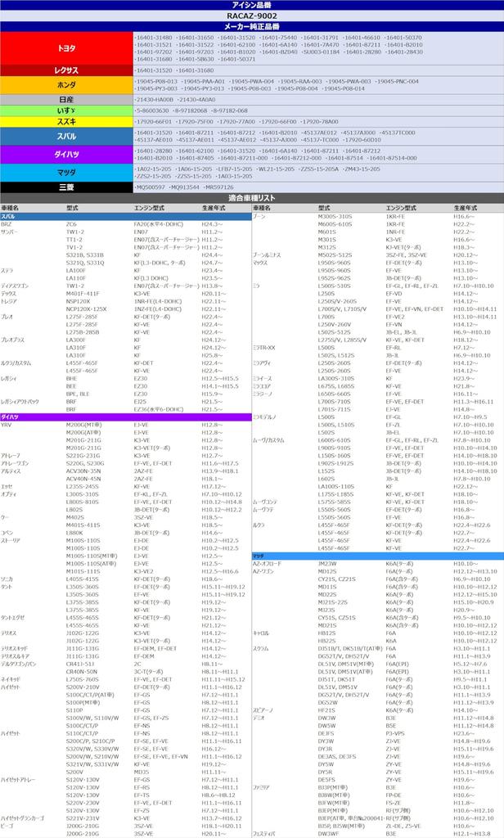
Task: Click model code ZC6
Action: [x=71, y=224]
